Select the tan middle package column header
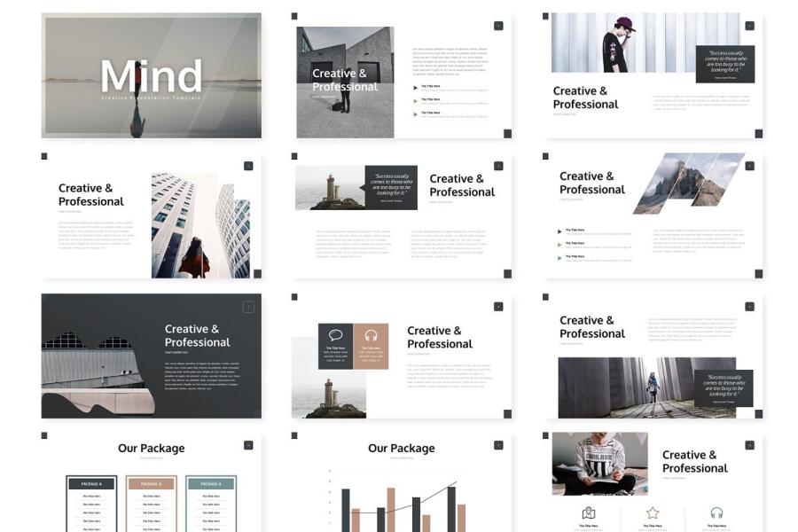Screen dimensions: 798x532 [151, 483]
